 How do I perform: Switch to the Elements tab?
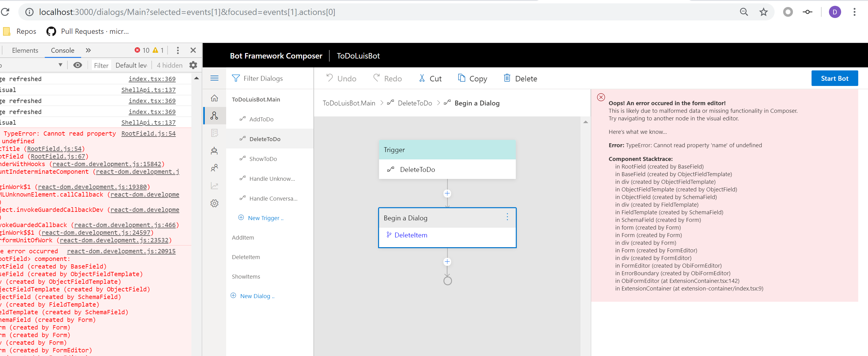(x=25, y=51)
